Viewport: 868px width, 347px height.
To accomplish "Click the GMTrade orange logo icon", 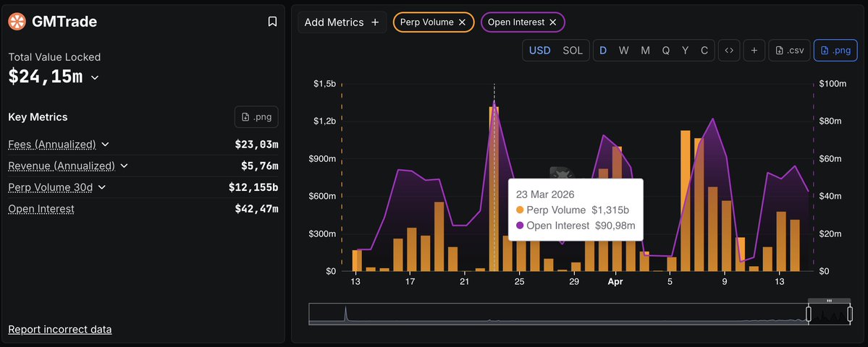I will (17, 22).
